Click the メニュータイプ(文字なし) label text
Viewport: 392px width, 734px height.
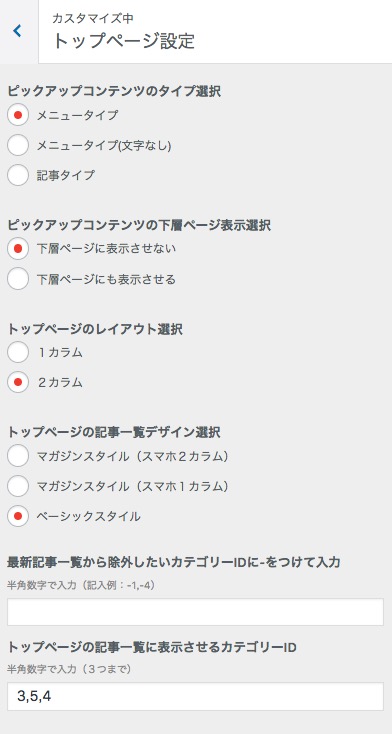(104, 146)
